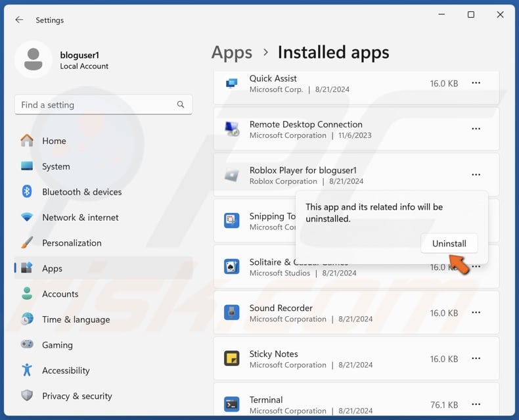The width and height of the screenshot is (519, 420).
Task: Open Sticky Notes three-dot menu
Action: [x=476, y=358]
